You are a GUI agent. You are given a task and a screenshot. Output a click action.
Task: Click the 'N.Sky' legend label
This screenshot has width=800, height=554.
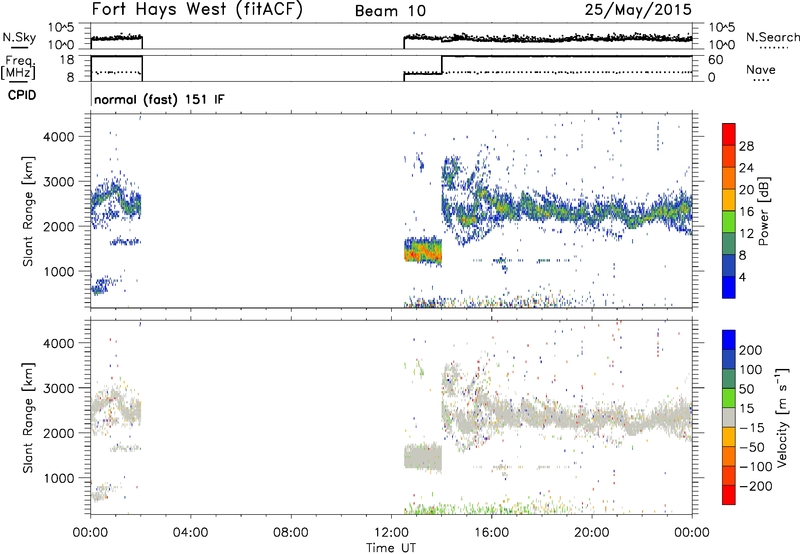(x=19, y=37)
